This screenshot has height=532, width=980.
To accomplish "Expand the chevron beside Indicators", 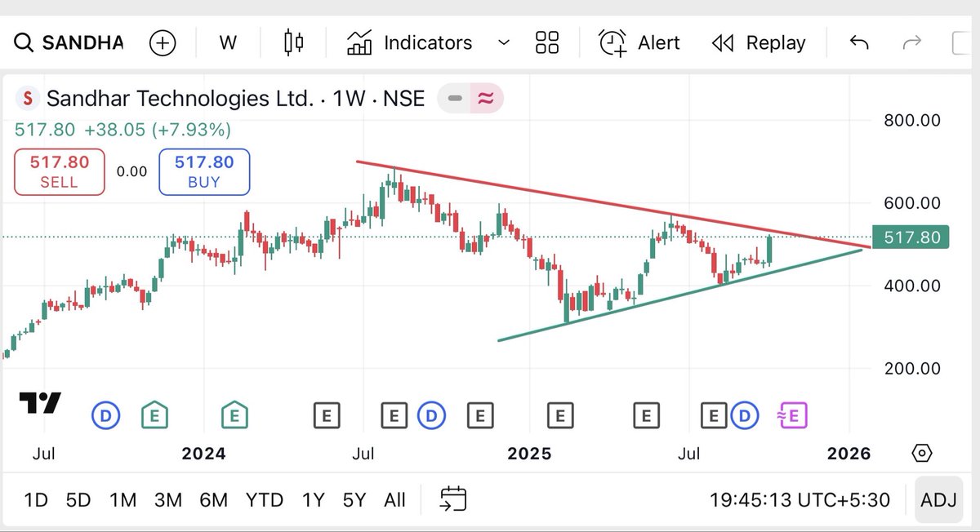I will pos(504,42).
